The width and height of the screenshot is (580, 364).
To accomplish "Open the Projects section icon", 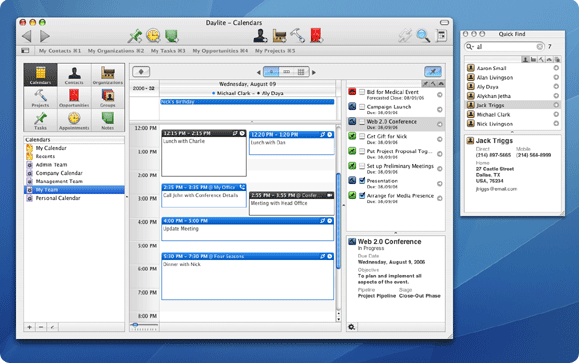I will (40, 98).
